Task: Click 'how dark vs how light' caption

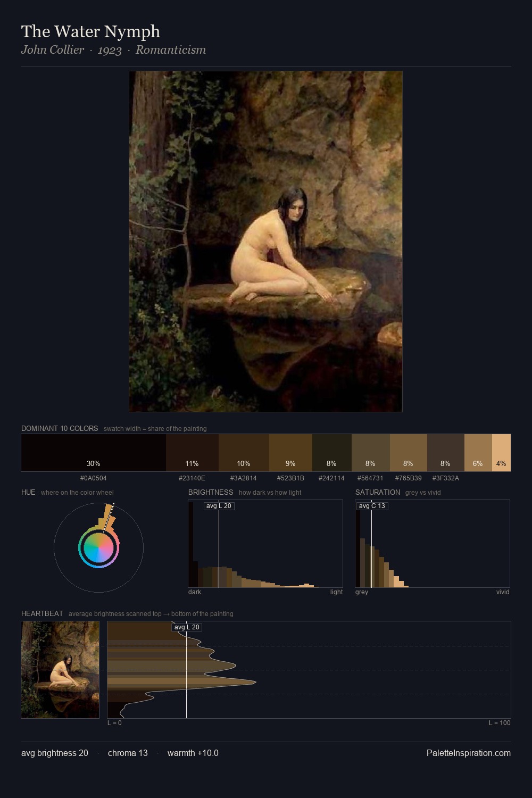Action: (x=270, y=493)
